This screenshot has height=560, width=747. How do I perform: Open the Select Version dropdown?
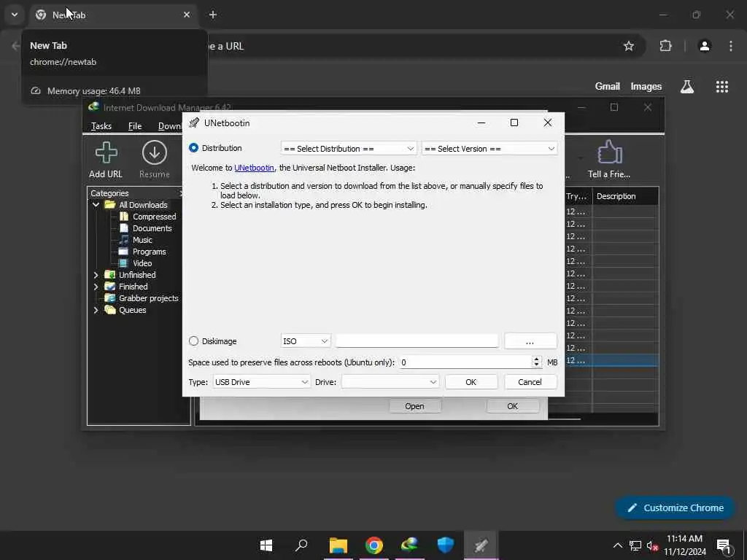pos(489,149)
